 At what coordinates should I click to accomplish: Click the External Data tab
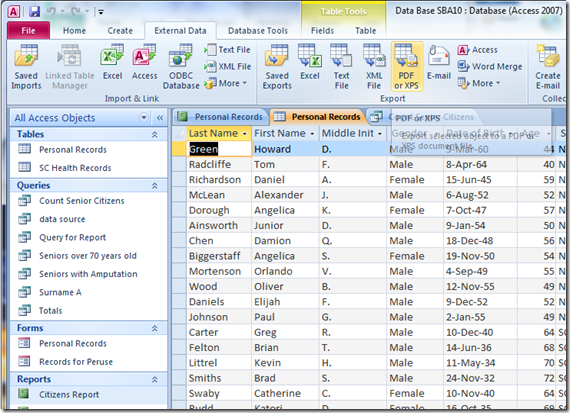click(x=180, y=31)
